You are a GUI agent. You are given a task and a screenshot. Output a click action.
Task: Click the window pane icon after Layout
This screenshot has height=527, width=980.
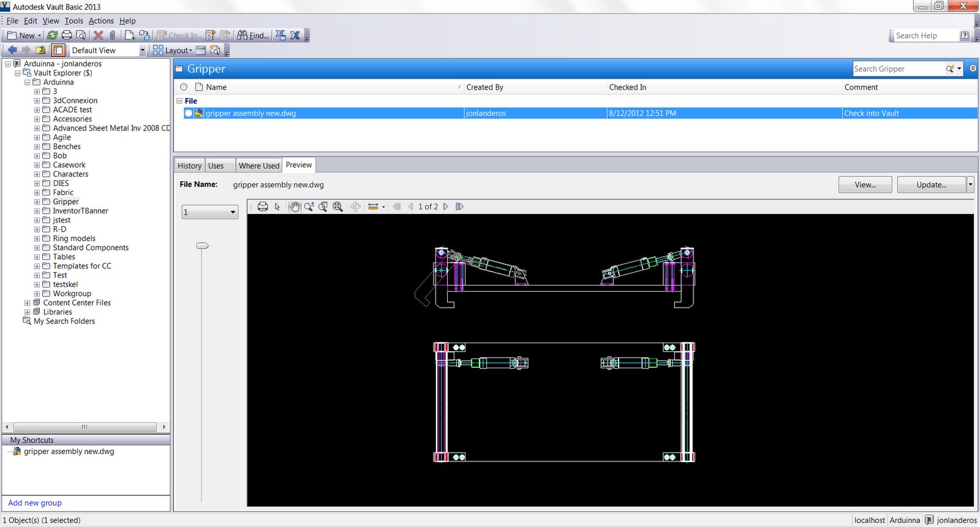point(201,50)
